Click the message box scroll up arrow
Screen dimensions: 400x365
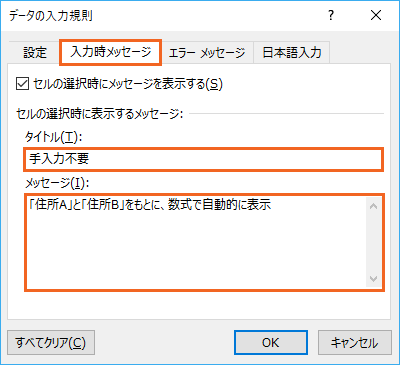(374, 206)
